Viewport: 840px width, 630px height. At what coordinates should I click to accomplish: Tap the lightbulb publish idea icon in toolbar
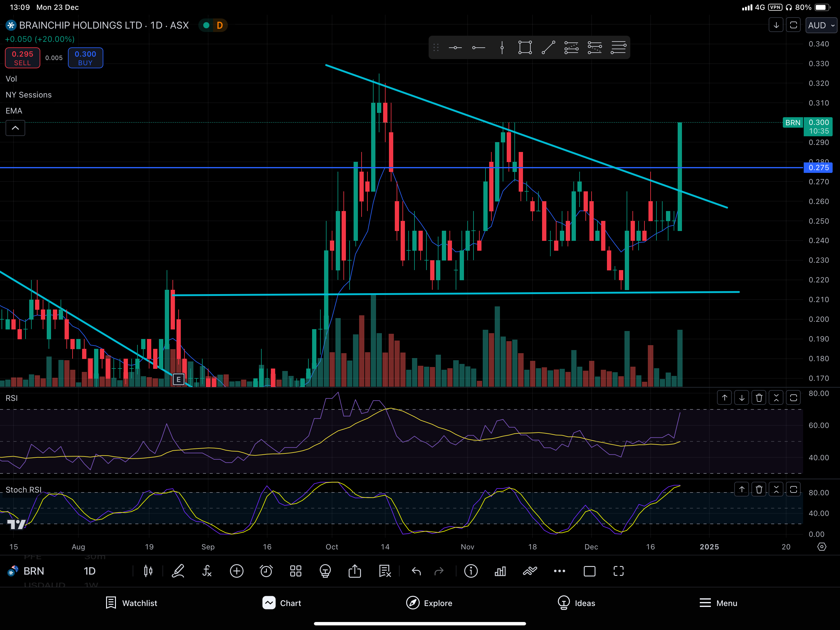[325, 571]
